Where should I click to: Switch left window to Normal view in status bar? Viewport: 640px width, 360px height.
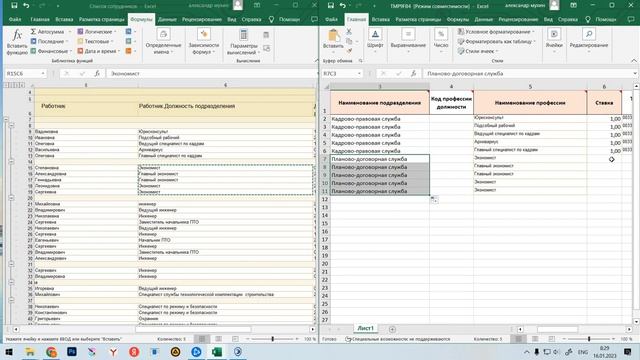click(x=202, y=339)
